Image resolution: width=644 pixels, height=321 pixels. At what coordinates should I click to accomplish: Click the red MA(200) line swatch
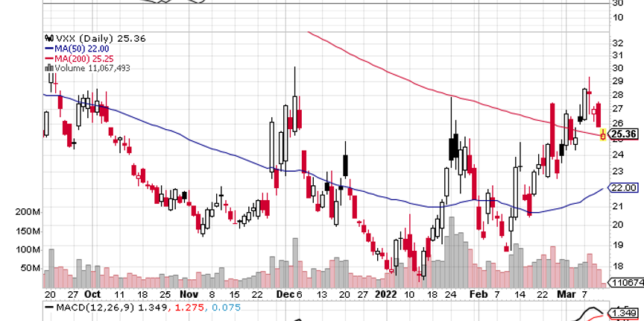click(49, 57)
